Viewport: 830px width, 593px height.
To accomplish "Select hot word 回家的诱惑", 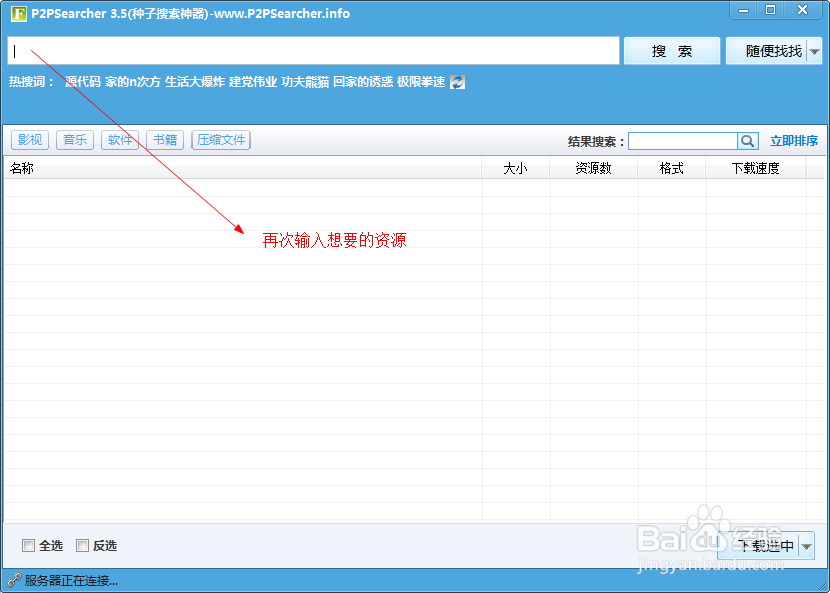I will click(363, 82).
